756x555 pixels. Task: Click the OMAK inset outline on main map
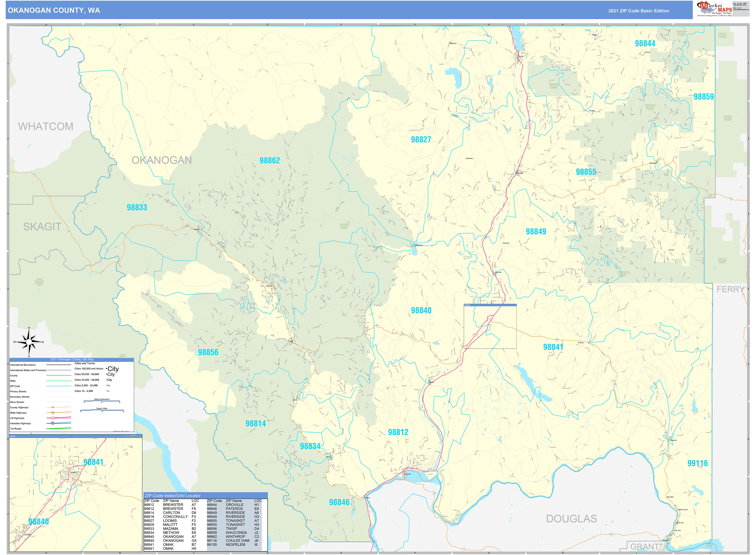click(x=490, y=326)
